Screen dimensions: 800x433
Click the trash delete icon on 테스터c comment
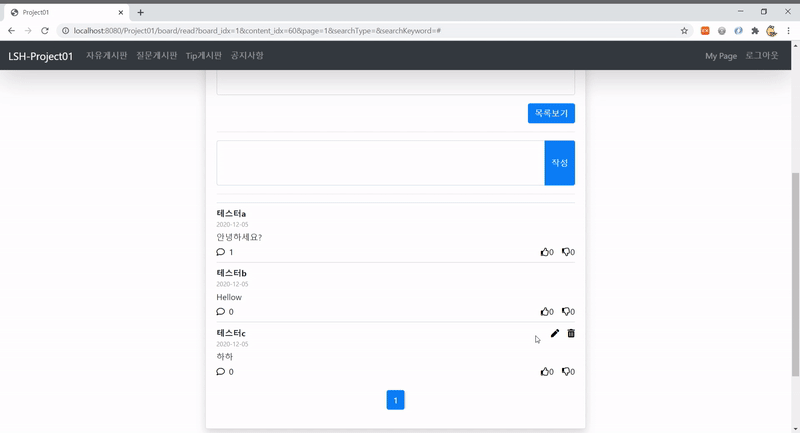[571, 333]
